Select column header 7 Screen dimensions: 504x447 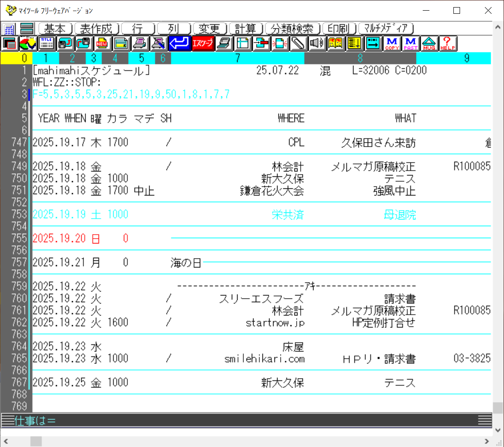tap(238, 58)
